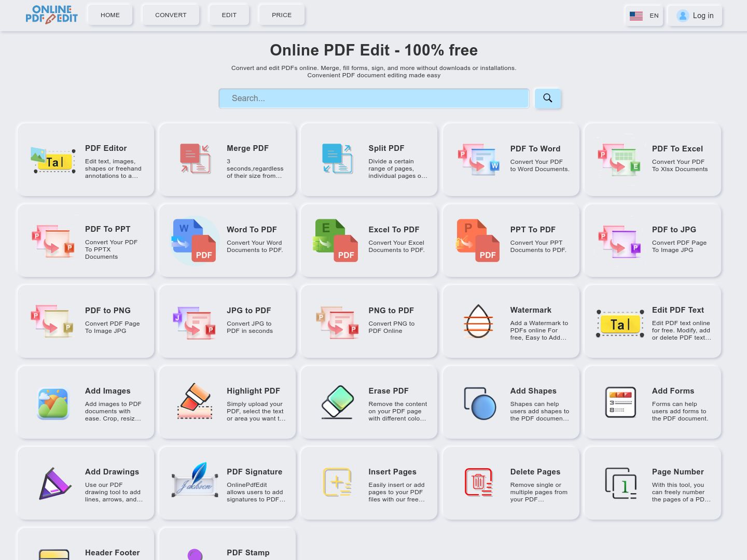Click the Split PDF icon
Viewport: 747px width, 560px height.
pyautogui.click(x=337, y=159)
